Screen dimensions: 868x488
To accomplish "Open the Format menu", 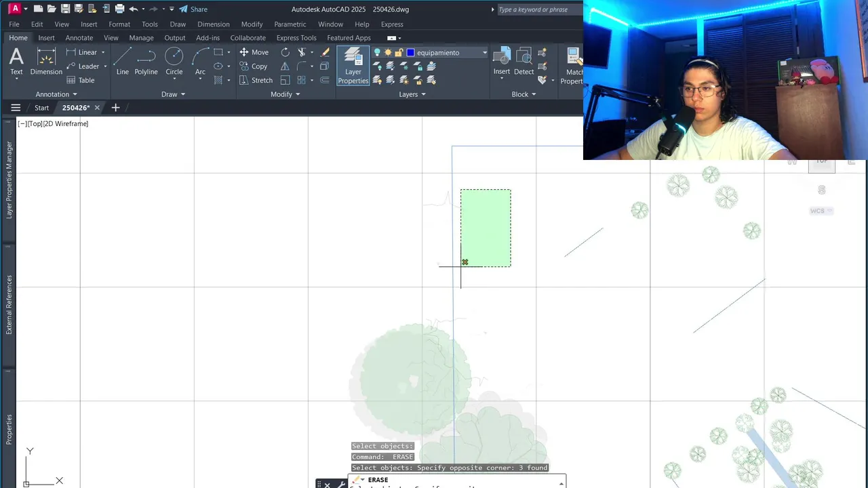I will coord(119,24).
